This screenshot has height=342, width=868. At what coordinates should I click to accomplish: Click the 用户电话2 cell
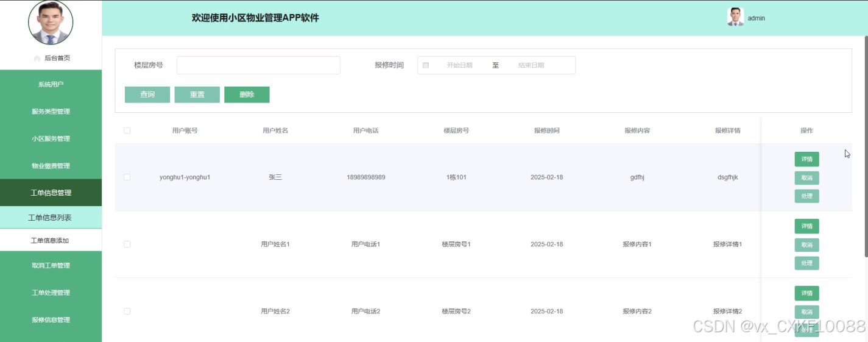coord(365,312)
